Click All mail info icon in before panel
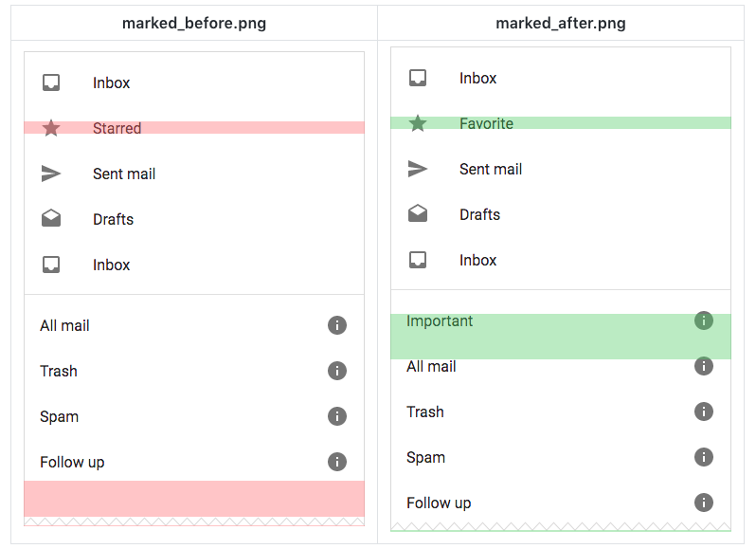Screen dimensions: 756x549 [x=336, y=325]
